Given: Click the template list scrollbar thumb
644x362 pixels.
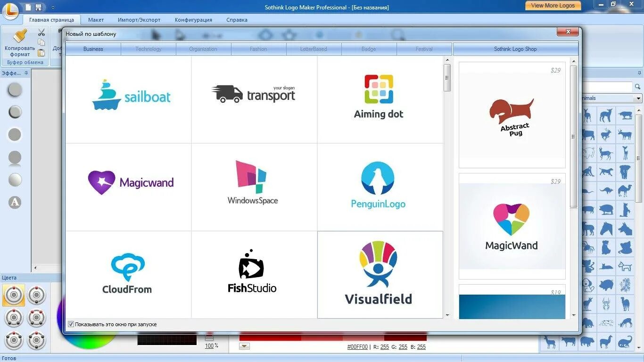Looking at the screenshot, I should (447, 77).
